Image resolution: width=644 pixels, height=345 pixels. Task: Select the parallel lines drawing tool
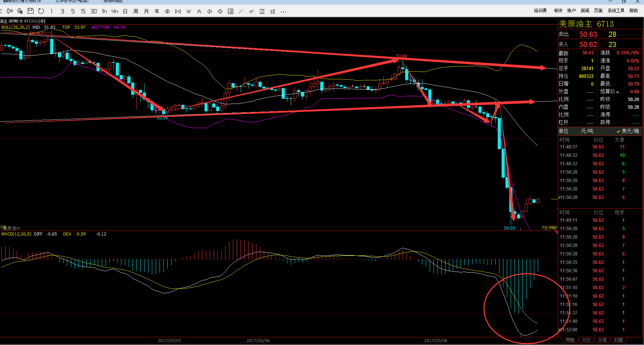click(x=251, y=11)
